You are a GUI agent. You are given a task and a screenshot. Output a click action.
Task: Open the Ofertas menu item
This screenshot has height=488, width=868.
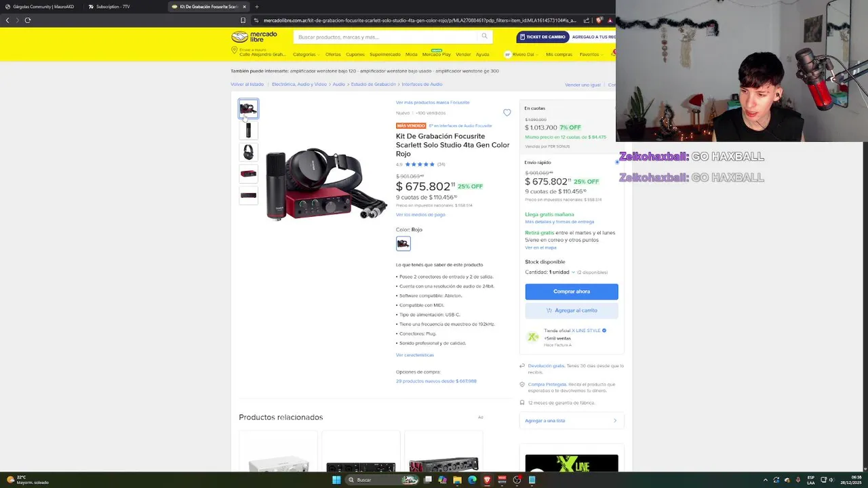pyautogui.click(x=333, y=54)
